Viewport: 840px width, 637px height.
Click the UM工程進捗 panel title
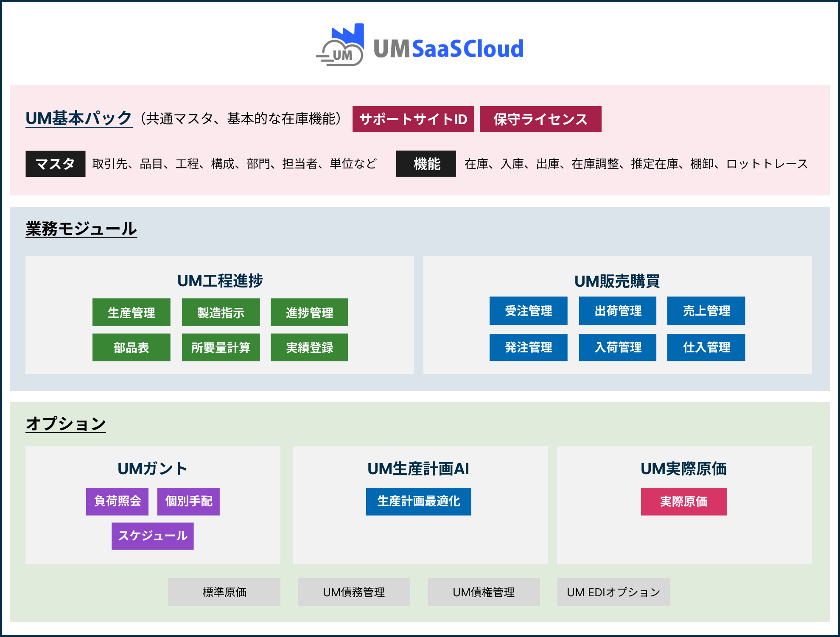point(220,281)
